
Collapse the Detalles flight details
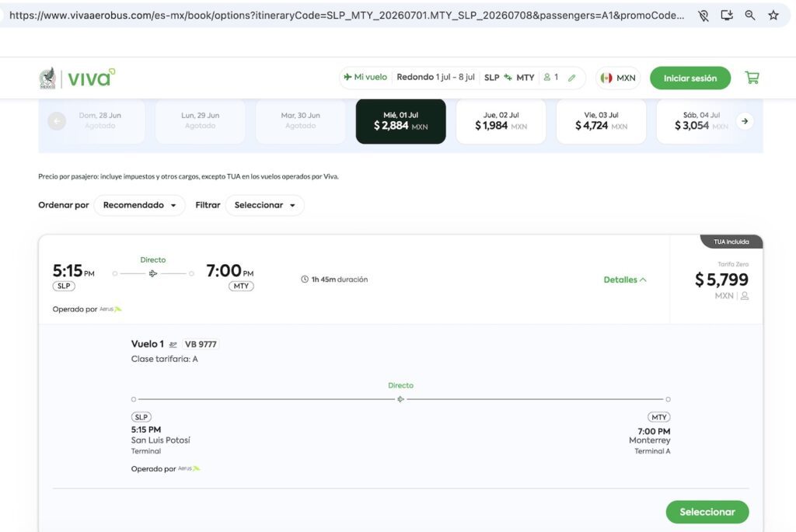[x=625, y=280]
